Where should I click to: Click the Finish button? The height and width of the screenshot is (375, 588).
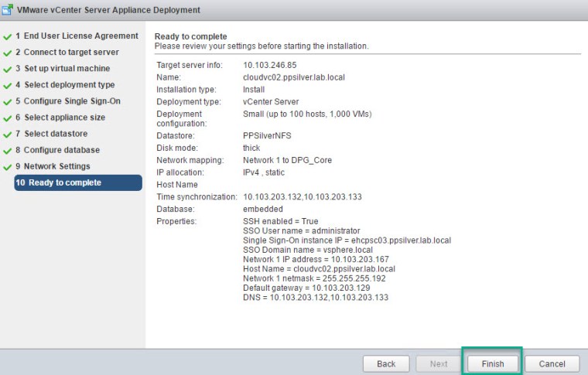[492, 363]
